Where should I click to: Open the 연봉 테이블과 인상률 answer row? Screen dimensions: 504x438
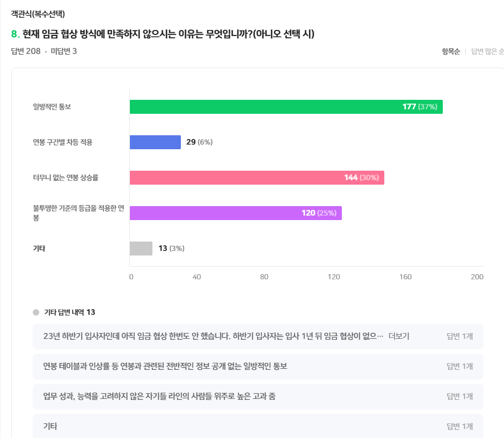(165, 367)
